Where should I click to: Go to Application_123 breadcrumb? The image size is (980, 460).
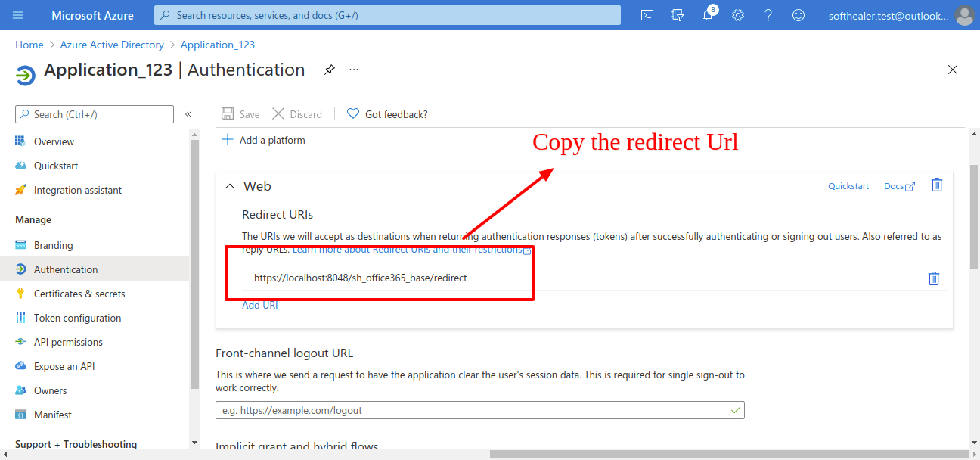(x=218, y=45)
